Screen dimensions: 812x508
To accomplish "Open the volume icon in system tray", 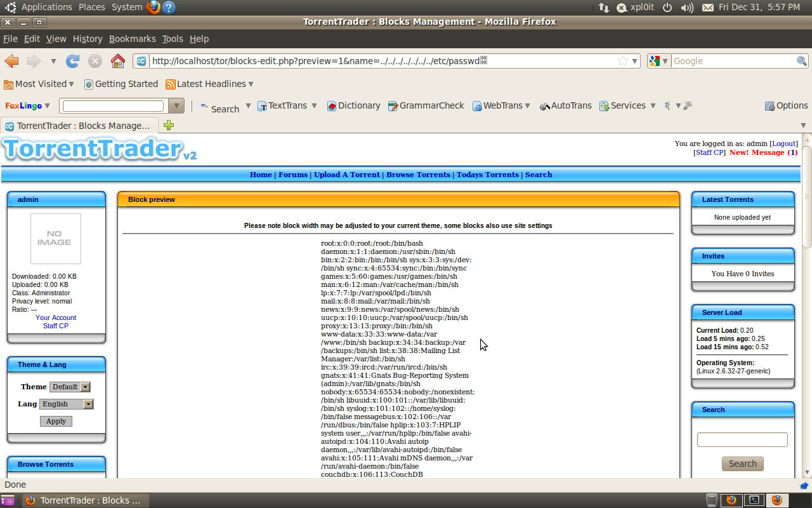I will [687, 8].
